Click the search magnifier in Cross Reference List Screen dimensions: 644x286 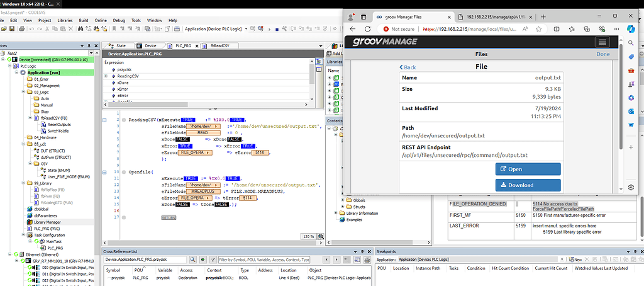(192, 260)
